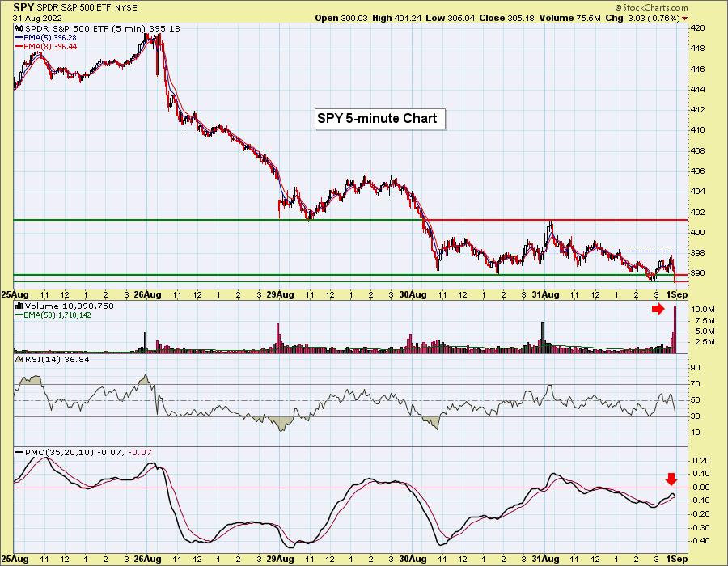Click the 'EMA(8) 396.44' legend entry

[x=49, y=47]
